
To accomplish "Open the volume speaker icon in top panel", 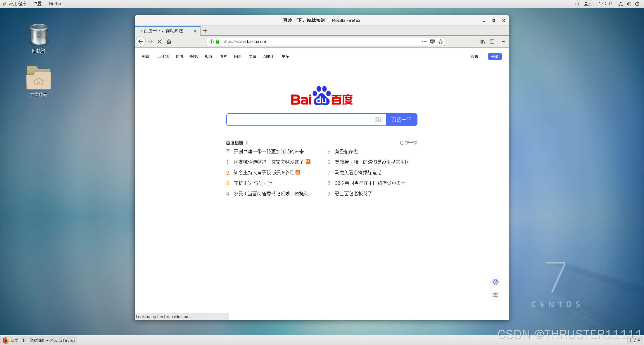I will coord(629,4).
